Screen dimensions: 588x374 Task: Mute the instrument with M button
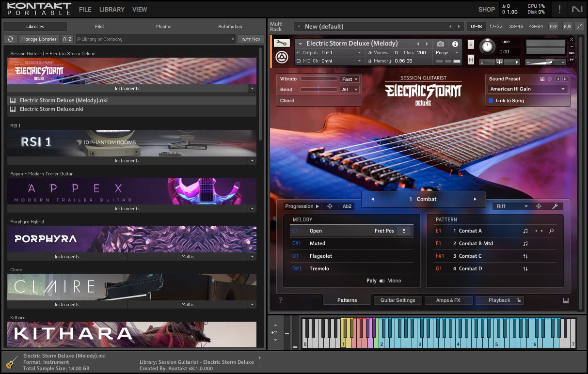[471, 60]
